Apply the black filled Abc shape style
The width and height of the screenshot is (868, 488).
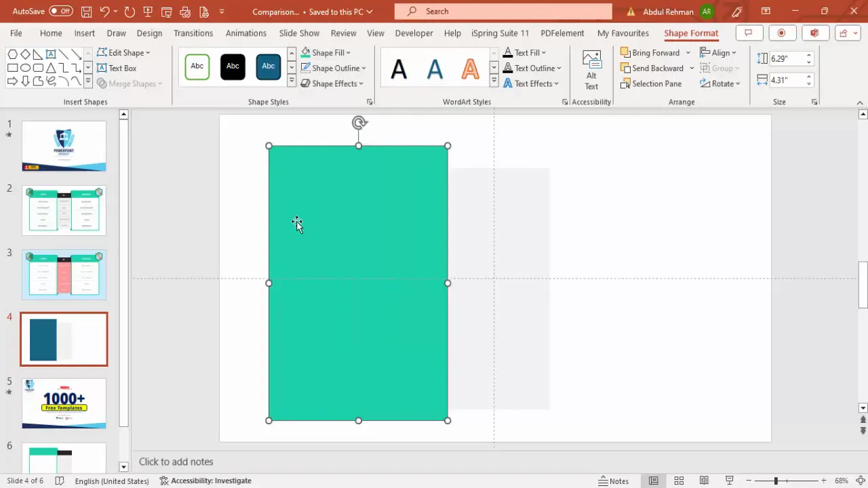click(x=233, y=66)
